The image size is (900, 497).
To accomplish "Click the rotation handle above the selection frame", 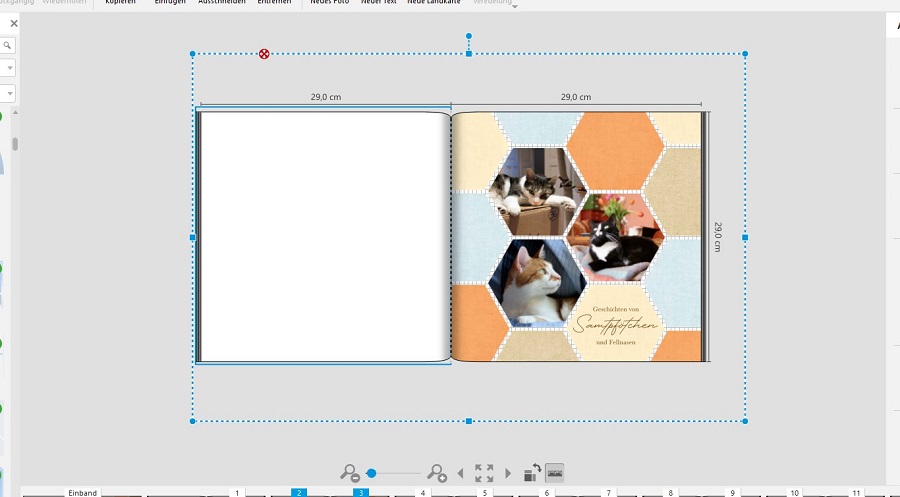I will click(x=469, y=36).
